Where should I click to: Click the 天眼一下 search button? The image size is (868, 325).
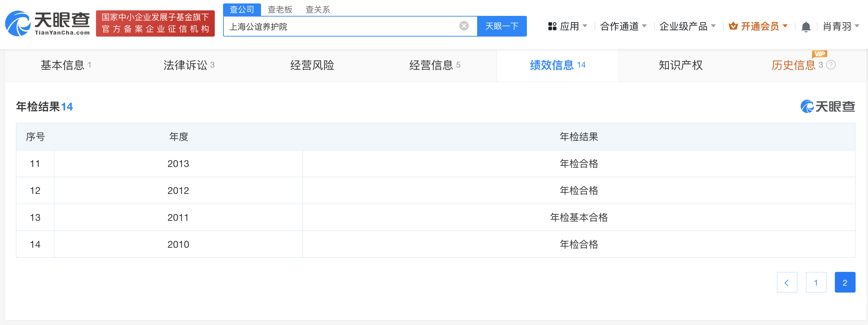click(502, 26)
